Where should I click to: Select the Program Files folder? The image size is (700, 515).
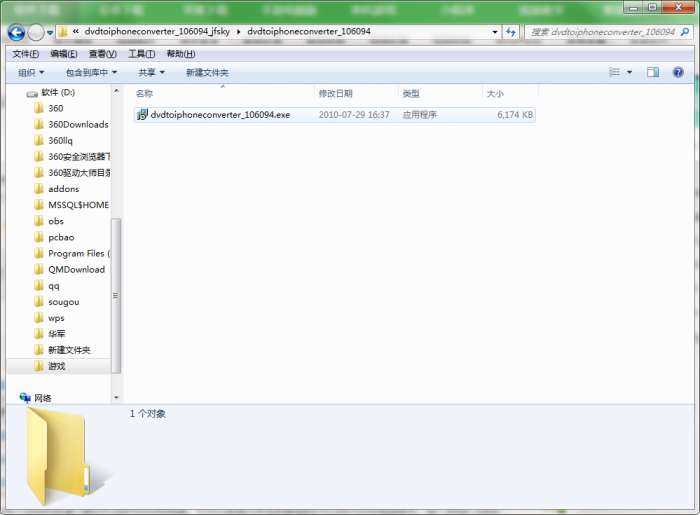tap(79, 253)
